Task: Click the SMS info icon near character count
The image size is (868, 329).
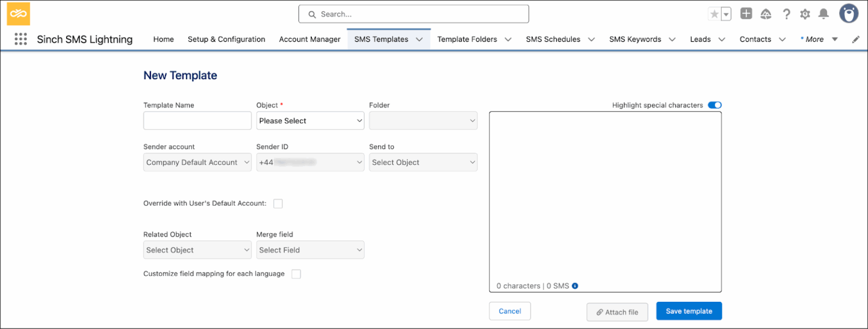Action: tap(575, 285)
